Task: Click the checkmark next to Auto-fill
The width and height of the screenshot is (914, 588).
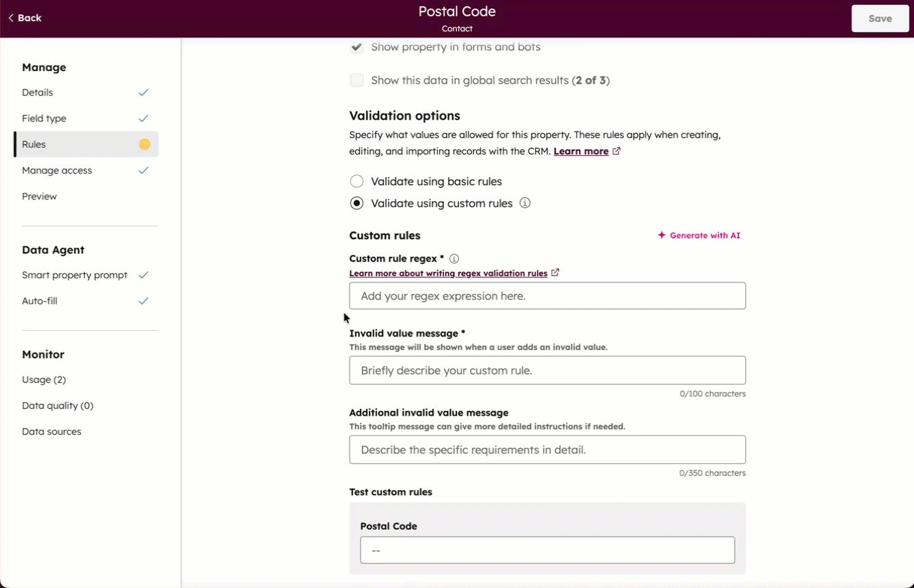Action: tap(143, 300)
